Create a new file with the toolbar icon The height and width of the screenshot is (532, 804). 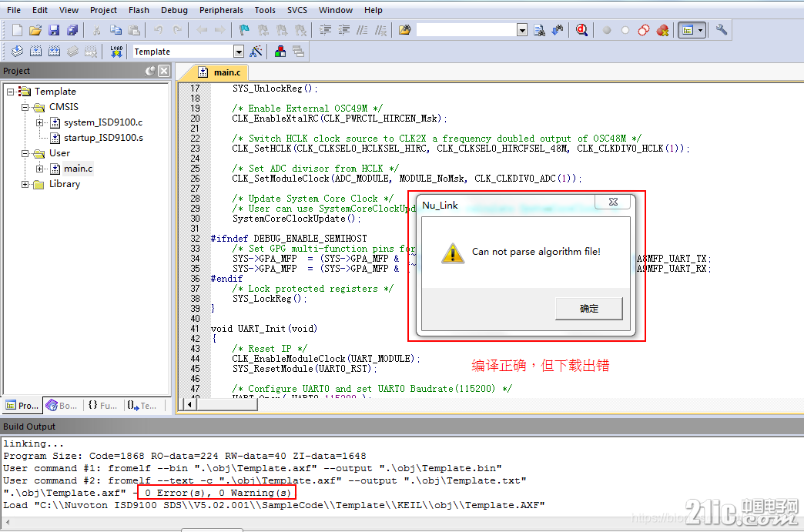pos(17,30)
